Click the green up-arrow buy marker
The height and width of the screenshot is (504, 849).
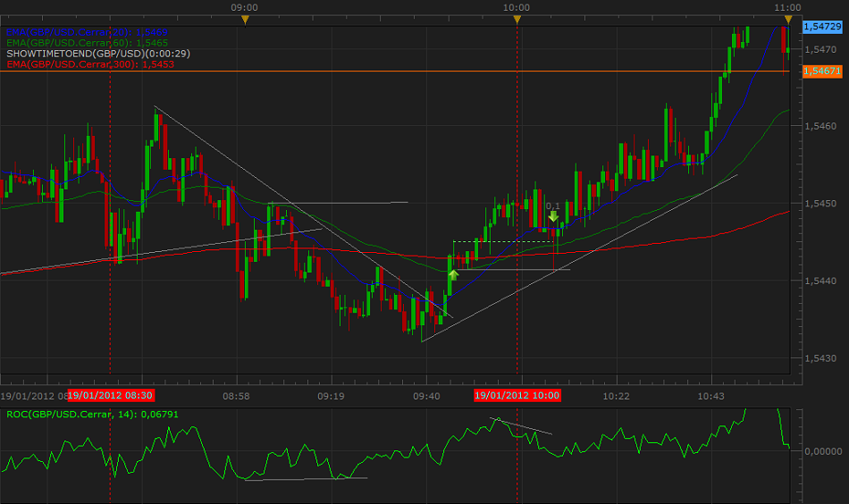coord(452,274)
